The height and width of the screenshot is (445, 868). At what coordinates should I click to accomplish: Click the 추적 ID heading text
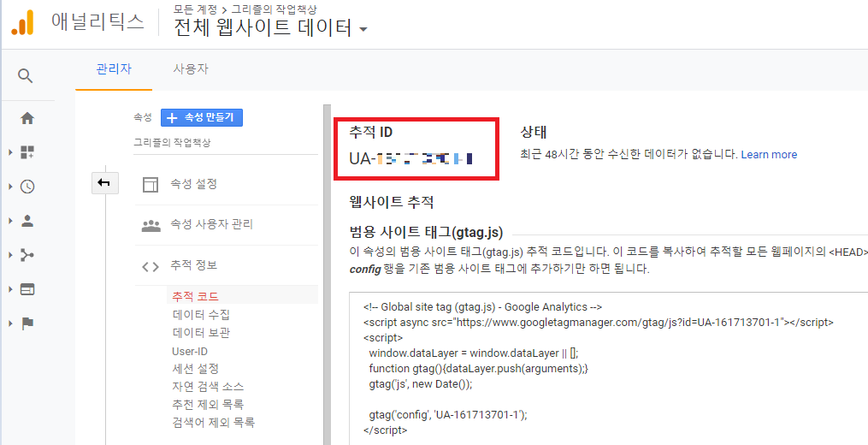371,133
